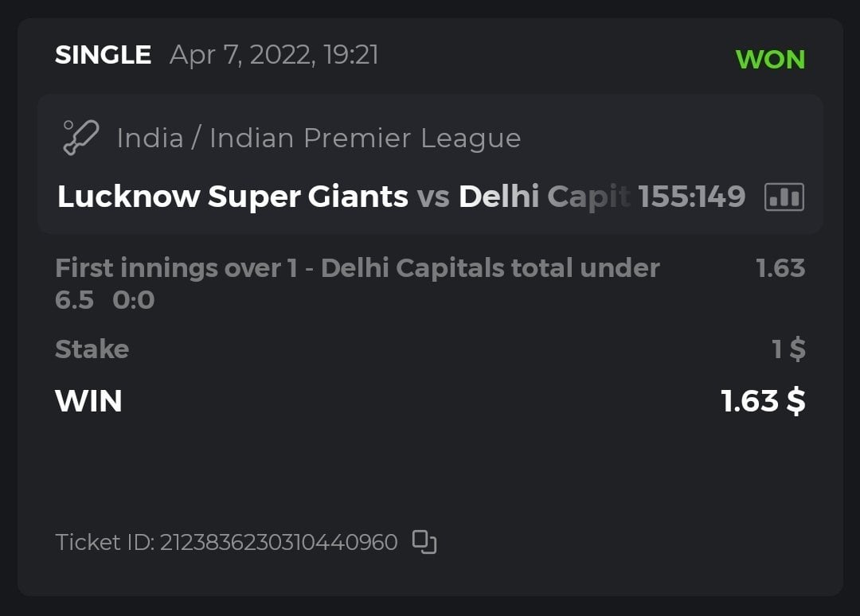Viewport: 860px width, 616px height.
Task: Click the green WON status label
Action: click(770, 60)
